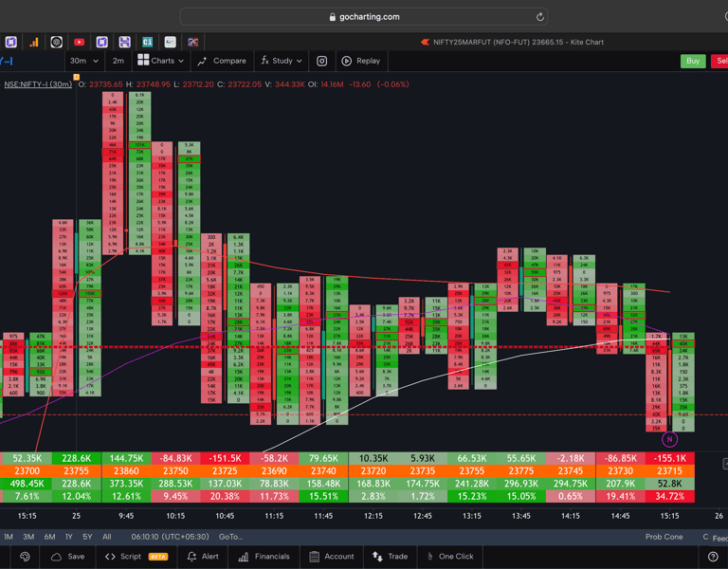Click the purple N marker on chart
This screenshot has height=569, width=728.
pyautogui.click(x=669, y=439)
